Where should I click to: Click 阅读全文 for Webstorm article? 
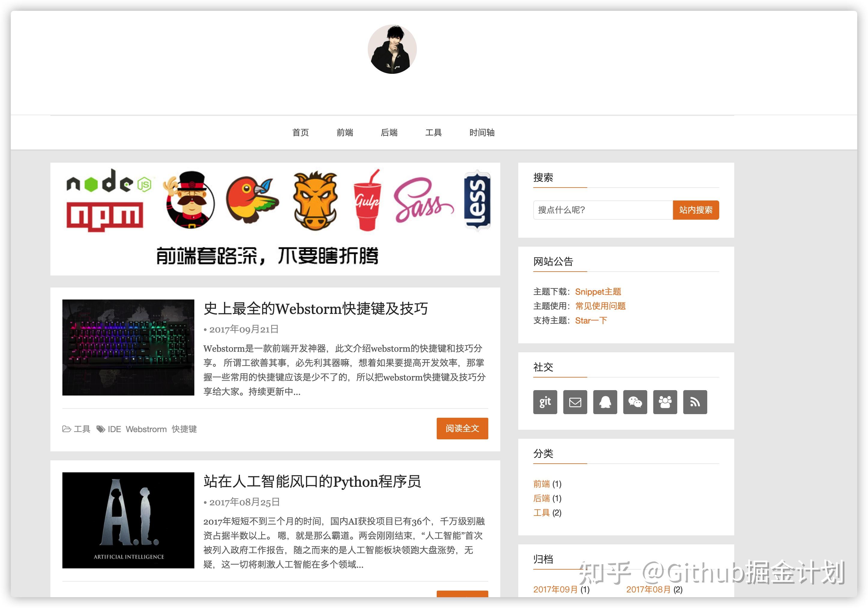pyautogui.click(x=462, y=428)
